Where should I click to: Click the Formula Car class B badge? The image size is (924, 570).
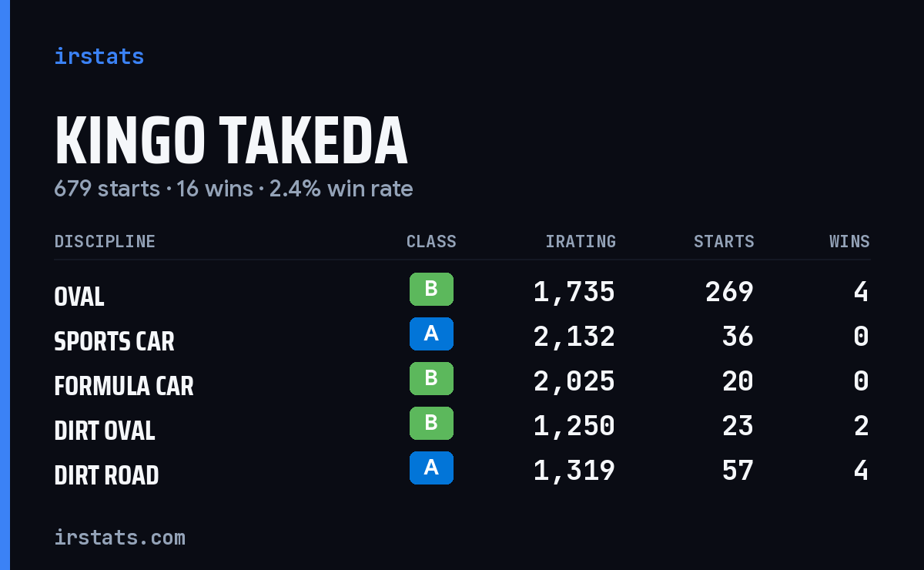pos(431,379)
